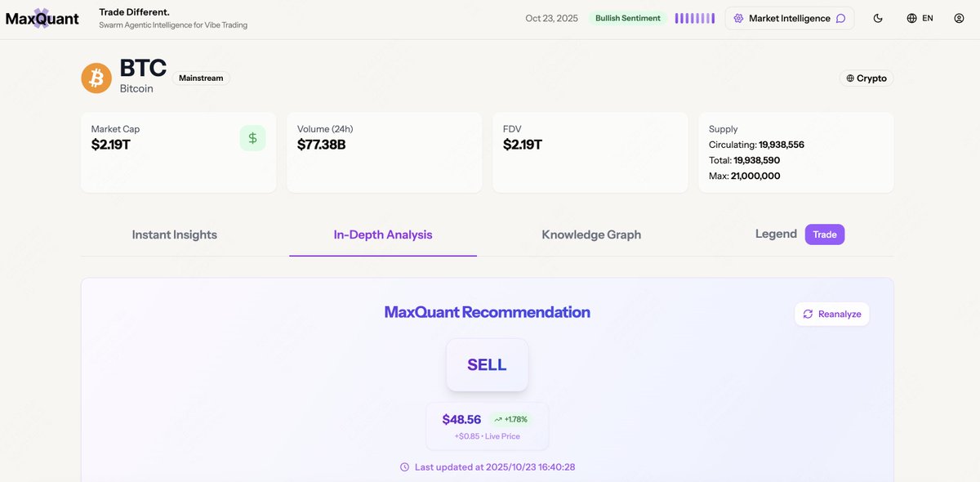Toggle dark mode moon icon
Viewport: 980px width, 482px height.
point(878,18)
